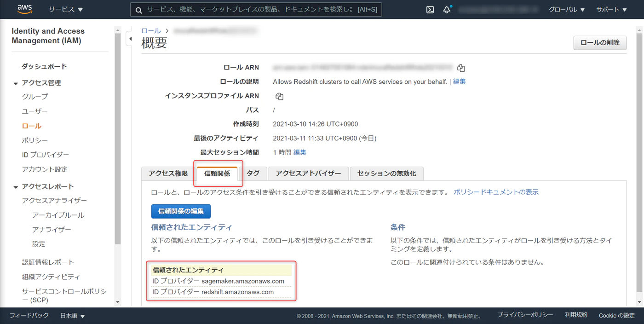This screenshot has width=644, height=324.
Task: Open ポリシー in sidebar
Action: tap(35, 140)
